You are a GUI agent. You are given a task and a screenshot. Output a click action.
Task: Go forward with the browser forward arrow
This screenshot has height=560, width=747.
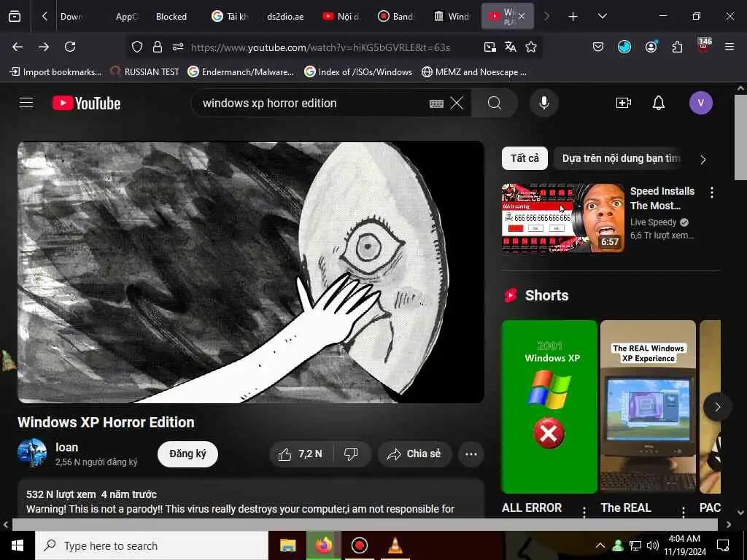[x=44, y=47]
